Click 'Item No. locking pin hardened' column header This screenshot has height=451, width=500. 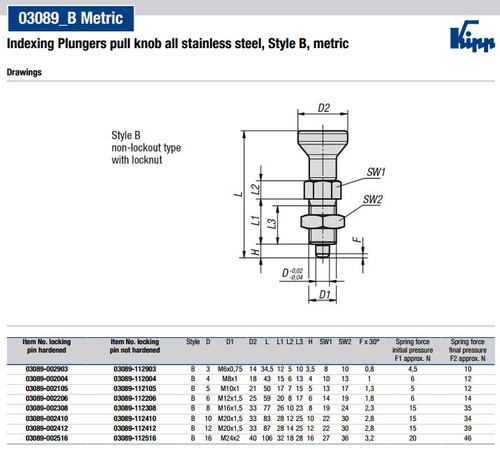click(x=47, y=346)
